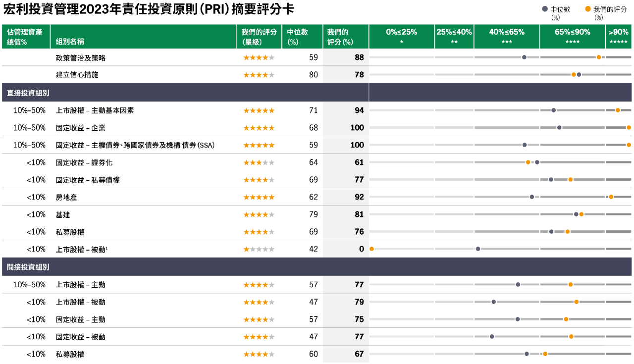634x364 pixels.
Task: Click the 0%≤25% band header
Action: pos(402,36)
